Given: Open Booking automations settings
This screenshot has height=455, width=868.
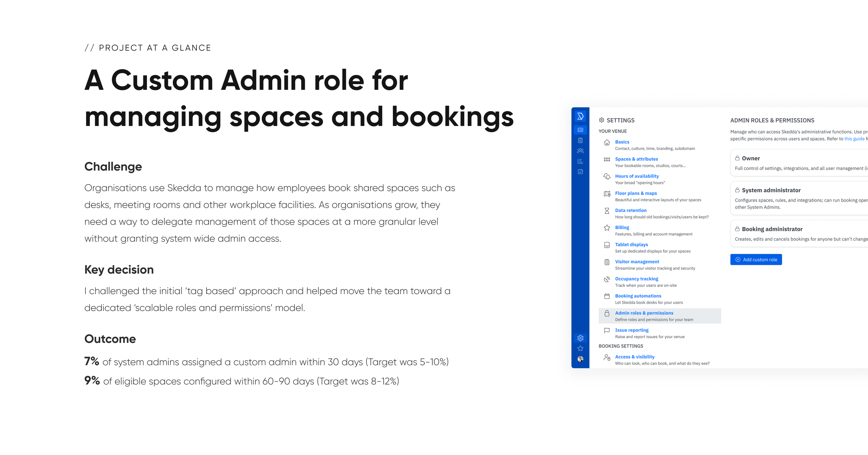Looking at the screenshot, I should pyautogui.click(x=638, y=296).
